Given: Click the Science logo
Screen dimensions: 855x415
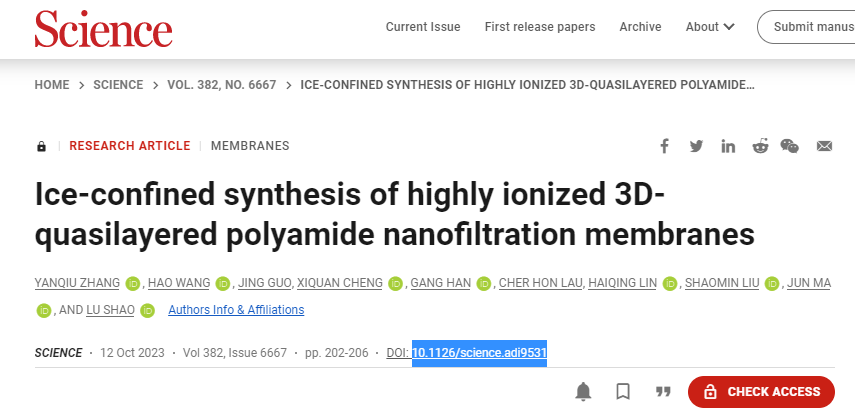Looking at the screenshot, I should [104, 28].
